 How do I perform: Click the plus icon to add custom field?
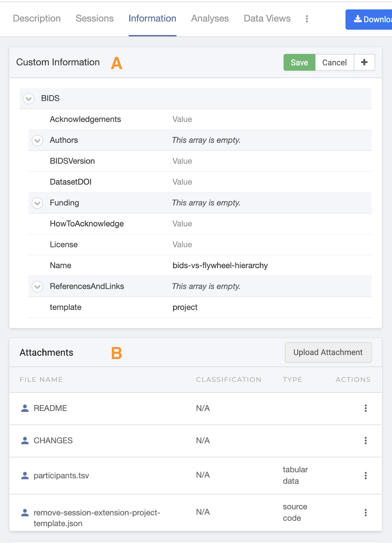pyautogui.click(x=364, y=62)
